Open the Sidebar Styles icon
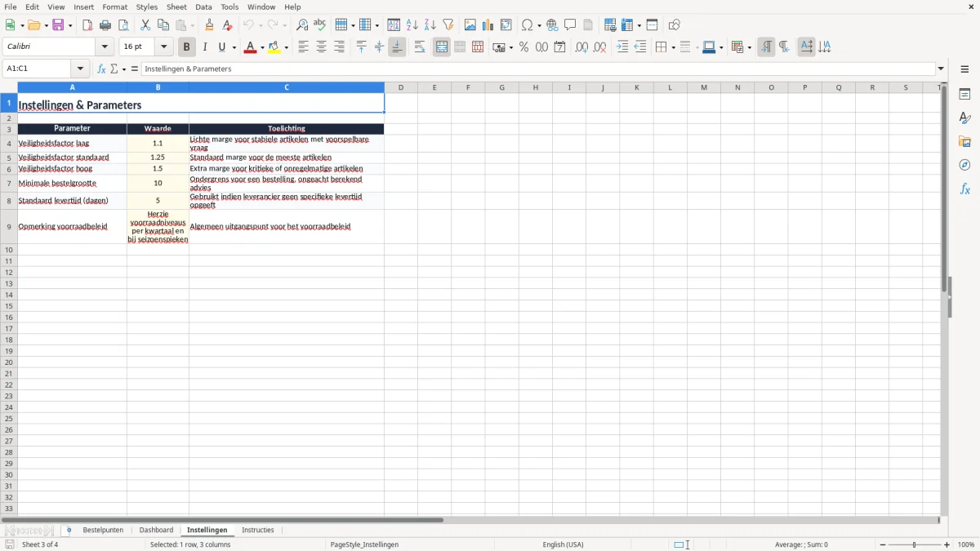The height and width of the screenshot is (551, 980). click(964, 118)
